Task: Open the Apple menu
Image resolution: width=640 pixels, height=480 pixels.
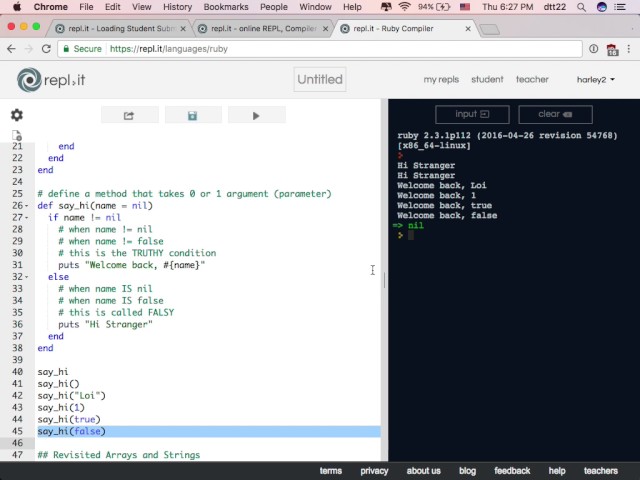Action: point(16,7)
